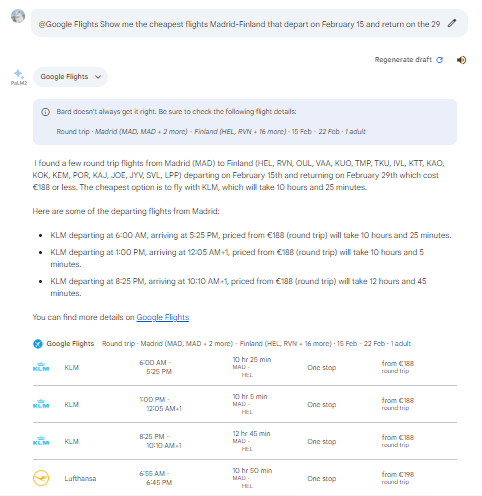Click the 'Bard doesn't always get it right' notice

[176, 112]
